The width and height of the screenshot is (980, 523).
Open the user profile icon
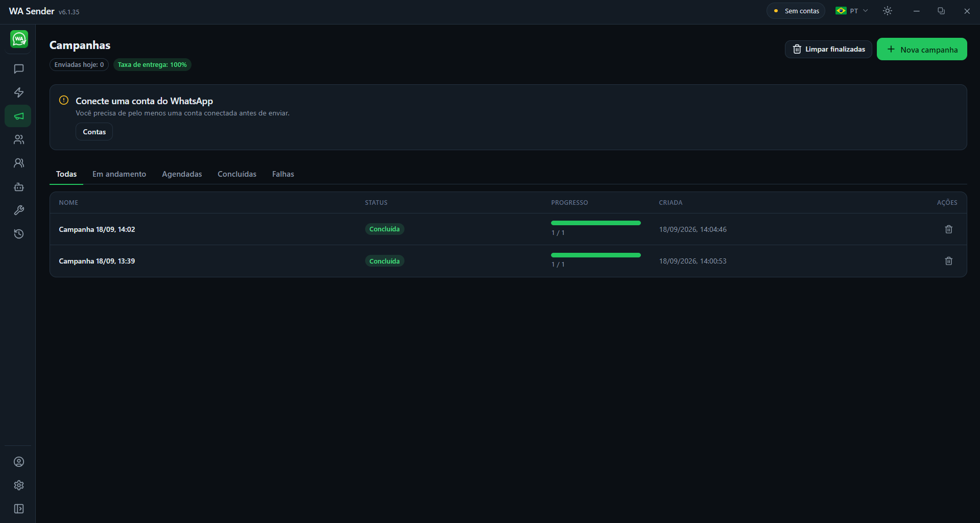(19, 462)
